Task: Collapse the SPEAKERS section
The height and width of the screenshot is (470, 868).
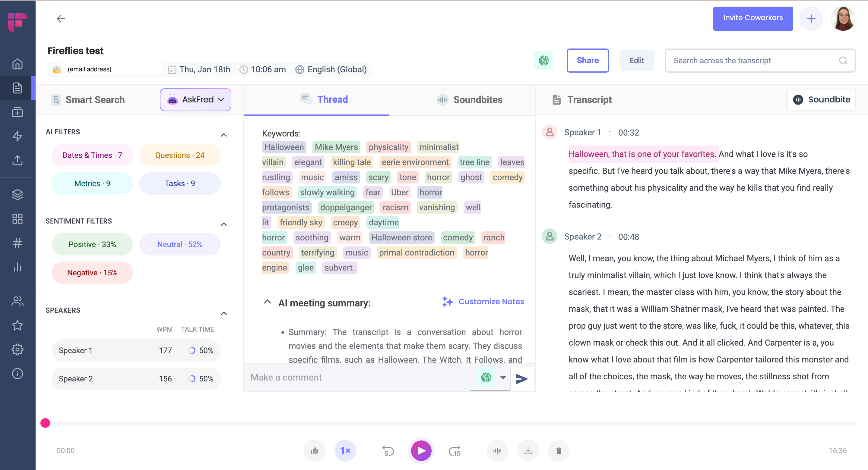Action: click(x=224, y=313)
